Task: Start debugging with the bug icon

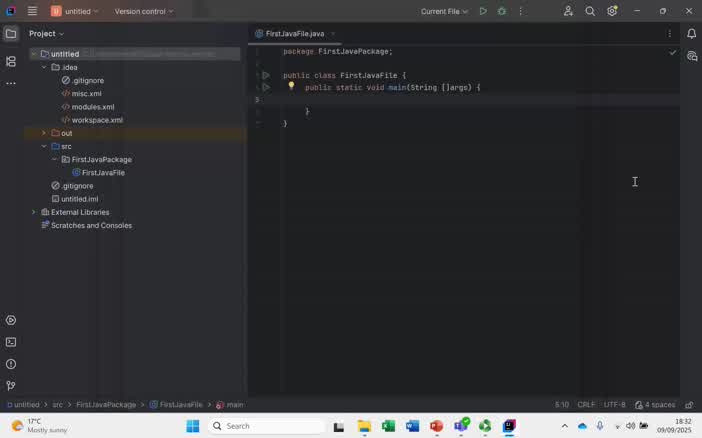Action: (502, 11)
